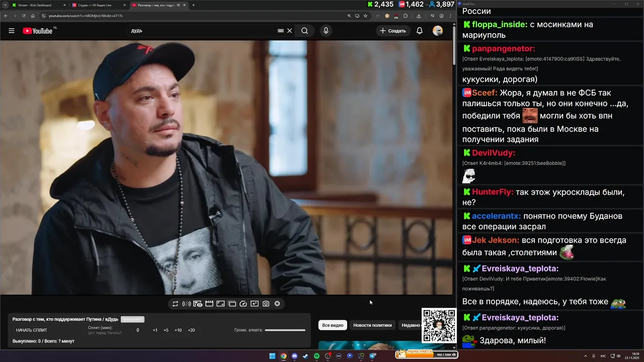This screenshot has height=362, width=644.
Task: Open Steam from the taskbar
Action: tap(305, 356)
